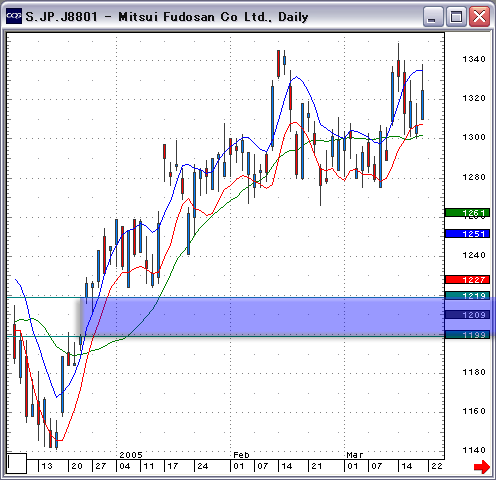This screenshot has height=480, width=496.
Task: Click the 1320 price scale value
Action: click(474, 98)
